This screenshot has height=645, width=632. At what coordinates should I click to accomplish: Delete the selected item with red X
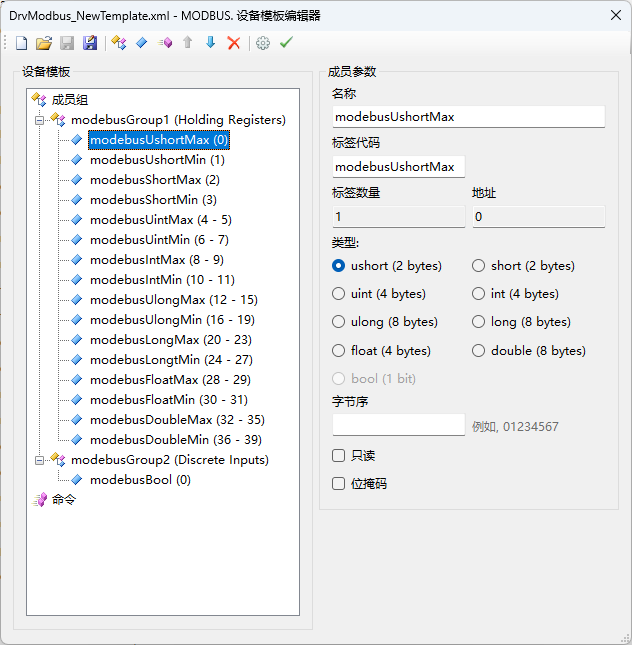coord(234,43)
